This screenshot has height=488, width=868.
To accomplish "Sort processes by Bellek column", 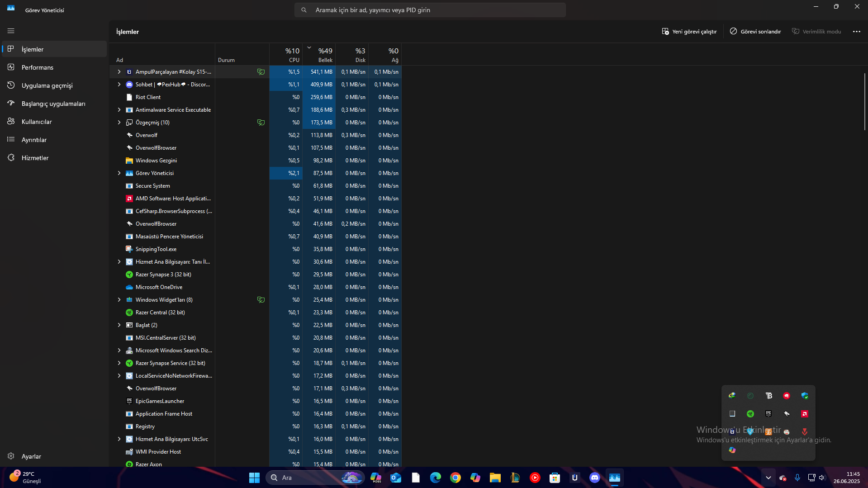I will click(x=319, y=54).
